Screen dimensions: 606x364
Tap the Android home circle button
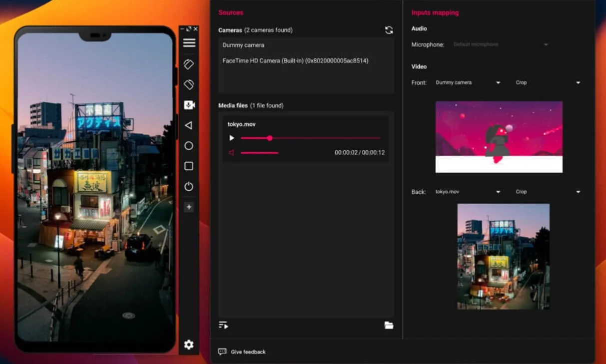click(x=189, y=146)
